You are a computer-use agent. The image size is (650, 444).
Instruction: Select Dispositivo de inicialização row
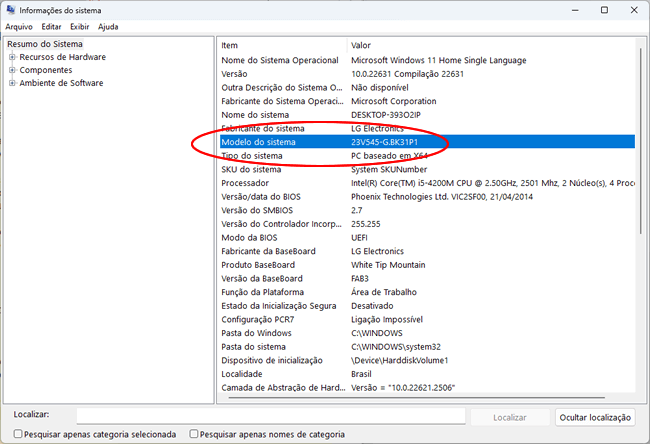point(427,360)
